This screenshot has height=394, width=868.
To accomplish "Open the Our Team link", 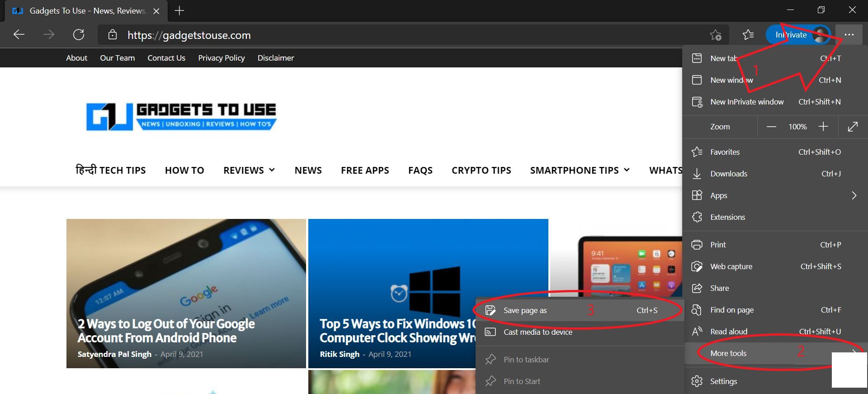I will pos(117,58).
